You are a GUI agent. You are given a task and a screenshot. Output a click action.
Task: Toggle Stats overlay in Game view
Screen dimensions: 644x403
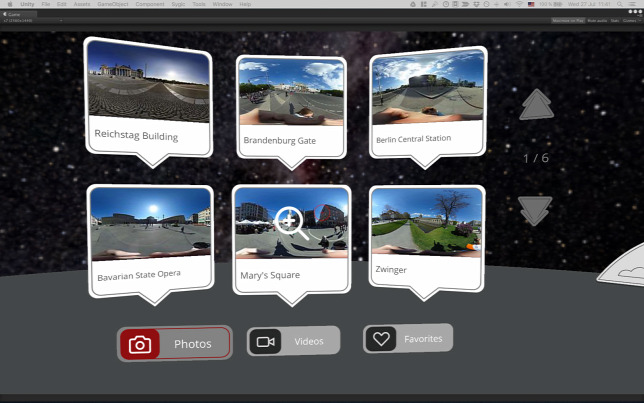(x=615, y=21)
